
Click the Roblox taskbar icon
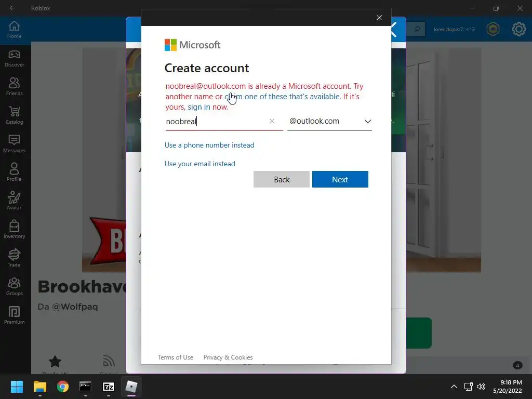pyautogui.click(x=131, y=387)
